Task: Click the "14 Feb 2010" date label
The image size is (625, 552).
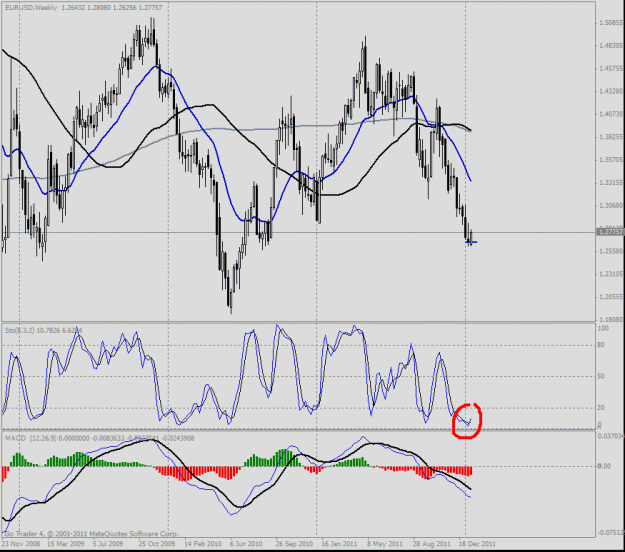Action: (x=203, y=544)
